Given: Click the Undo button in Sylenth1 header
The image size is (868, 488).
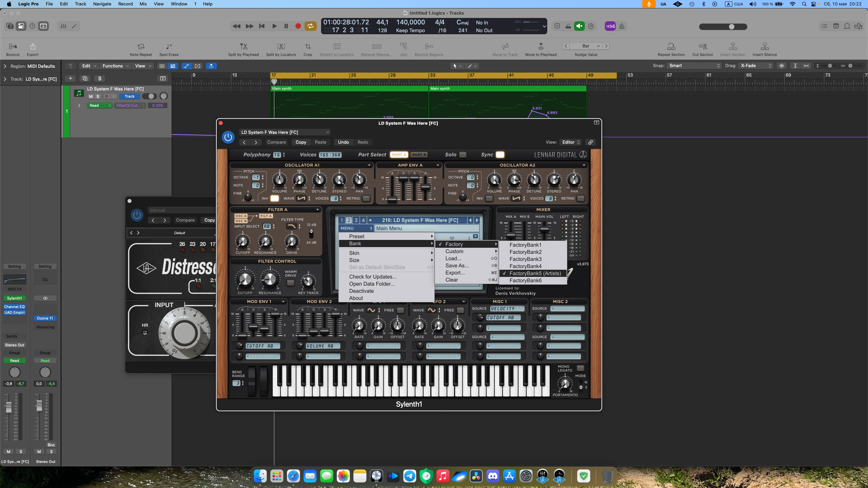Looking at the screenshot, I should pos(343,142).
